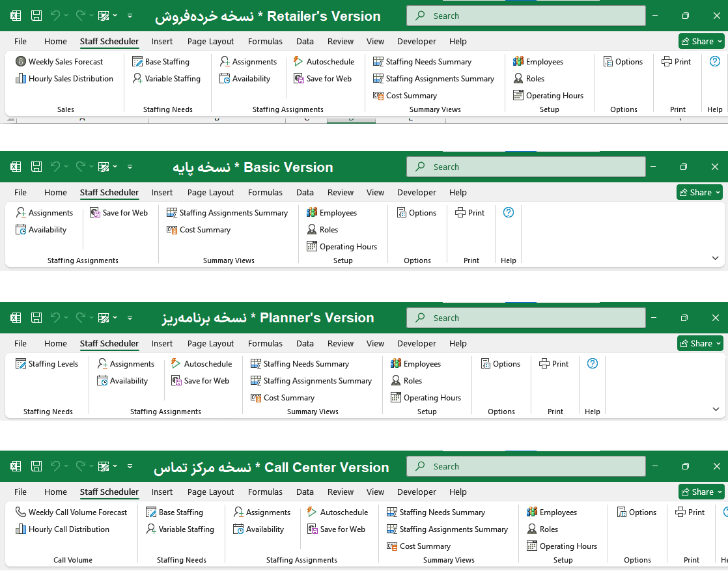Screen dimensions: 728x573
Task: Open Availability in Basic Version ribbon
Action: 41,230
